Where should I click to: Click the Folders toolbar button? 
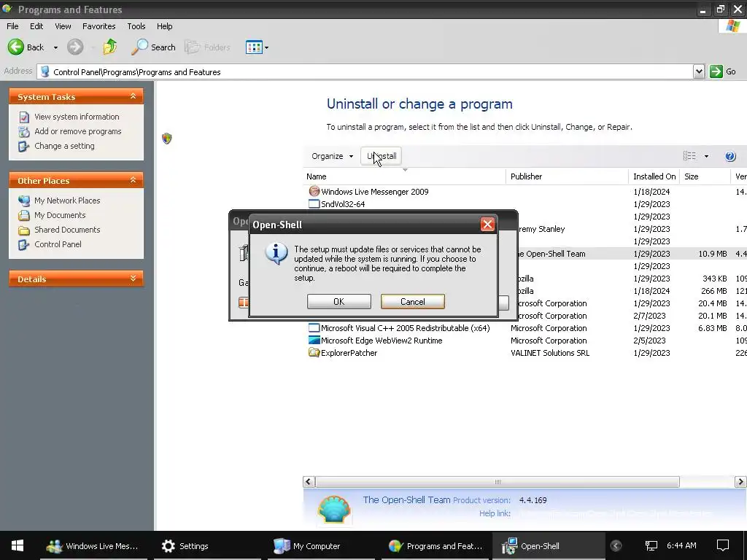[x=207, y=47]
